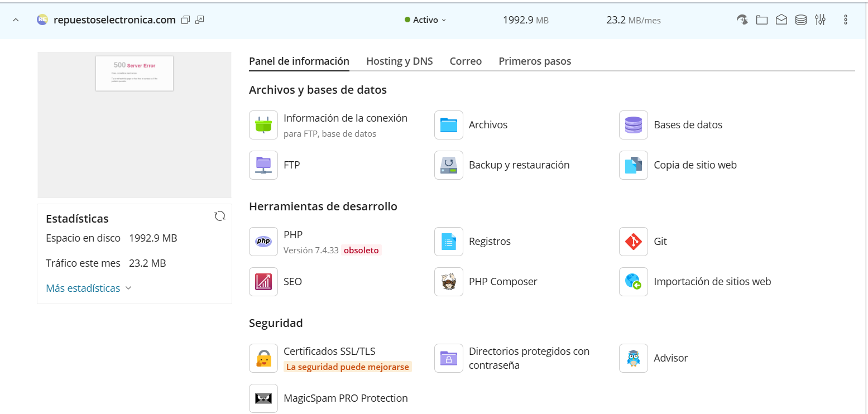Open Bases de datos icon
Viewport: 868px width, 414px height.
pos(634,125)
